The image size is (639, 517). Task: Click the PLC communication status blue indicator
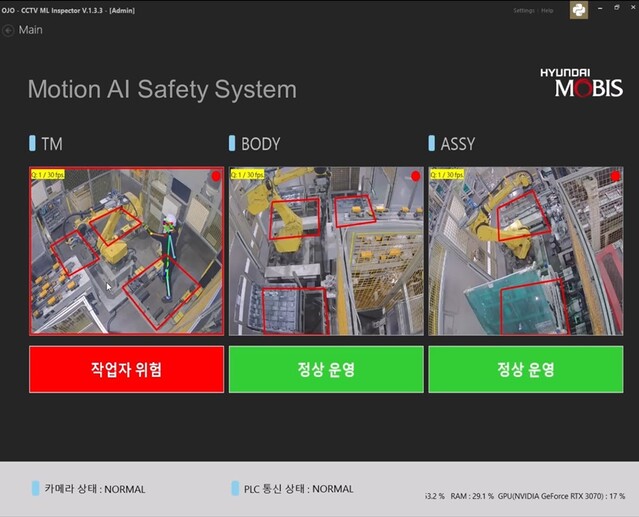234,489
